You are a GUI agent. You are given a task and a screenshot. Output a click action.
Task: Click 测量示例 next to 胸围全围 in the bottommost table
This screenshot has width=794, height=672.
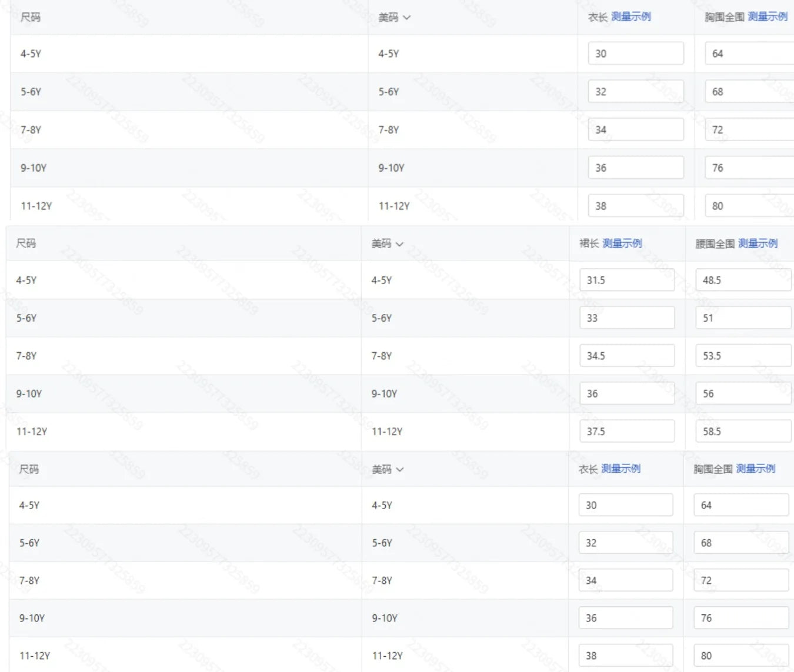point(755,469)
